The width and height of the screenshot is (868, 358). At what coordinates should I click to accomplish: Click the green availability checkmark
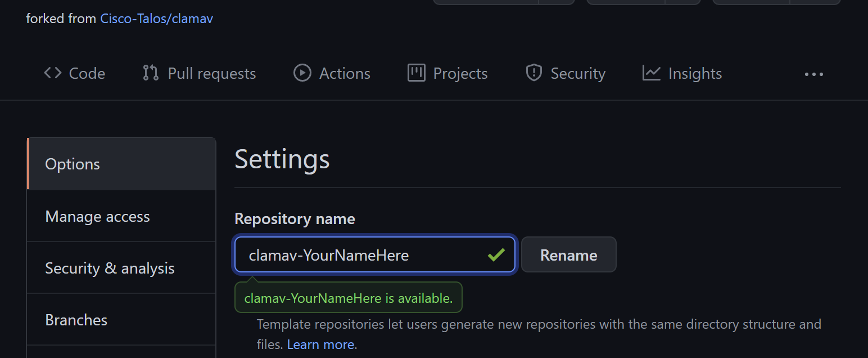pyautogui.click(x=496, y=254)
